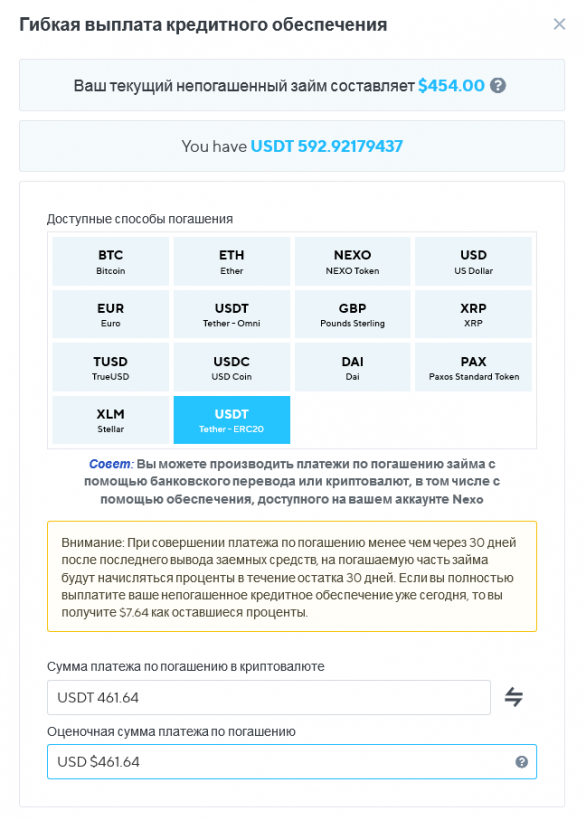Select BTC Bitcoin as repayment method
The width and height of the screenshot is (586, 820).
tap(109, 261)
